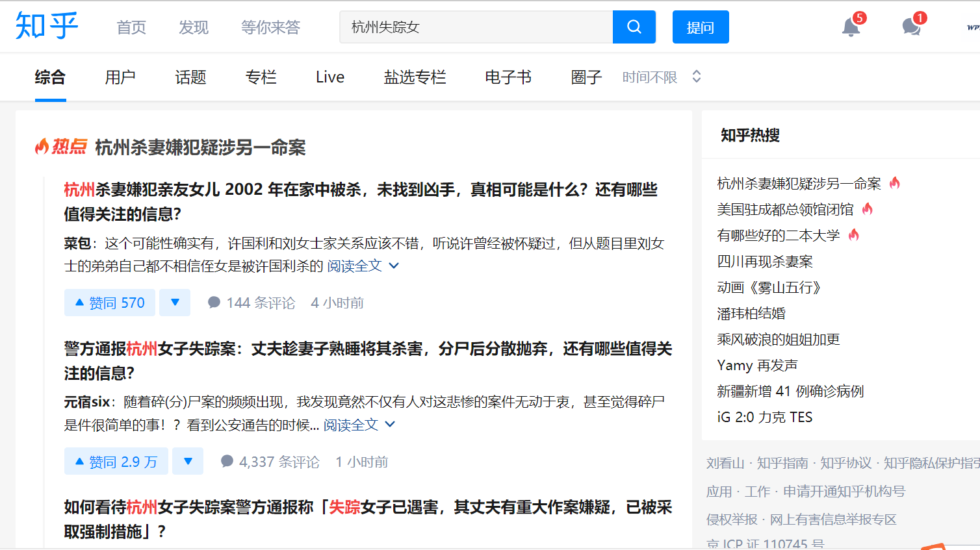The image size is (980, 550).
Task: Upvote the answer with 赞同 570
Action: click(x=110, y=303)
